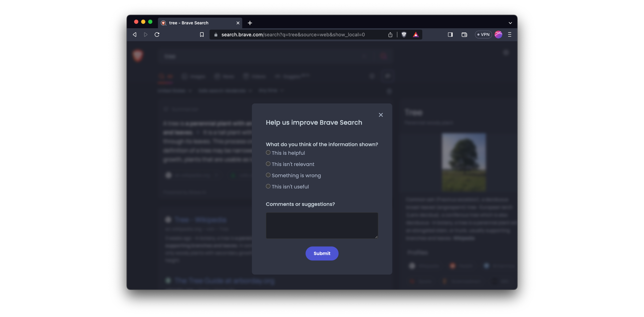Go back with the browser back arrow
The image size is (644, 317).
[x=135, y=34]
